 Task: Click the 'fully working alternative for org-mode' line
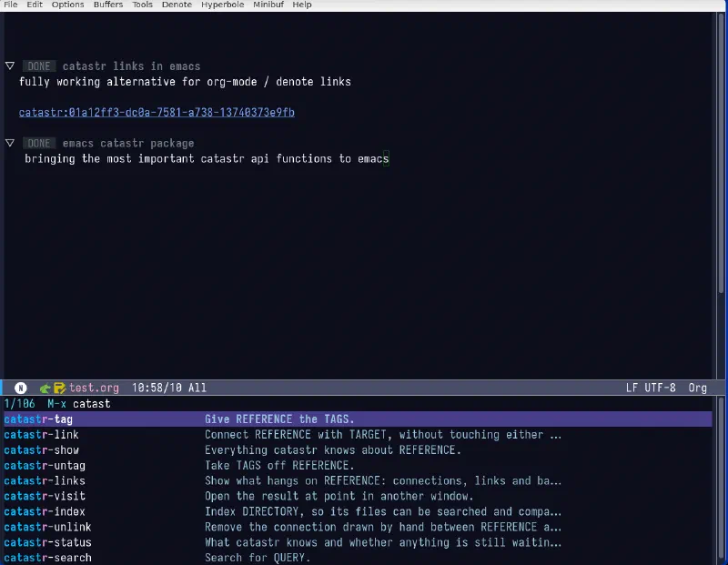pyautogui.click(x=185, y=82)
